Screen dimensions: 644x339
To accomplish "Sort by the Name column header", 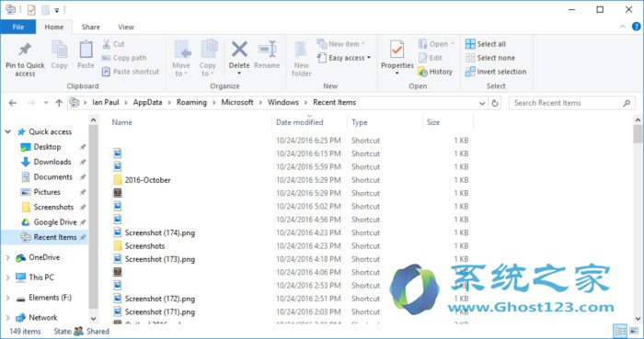I will (x=122, y=122).
